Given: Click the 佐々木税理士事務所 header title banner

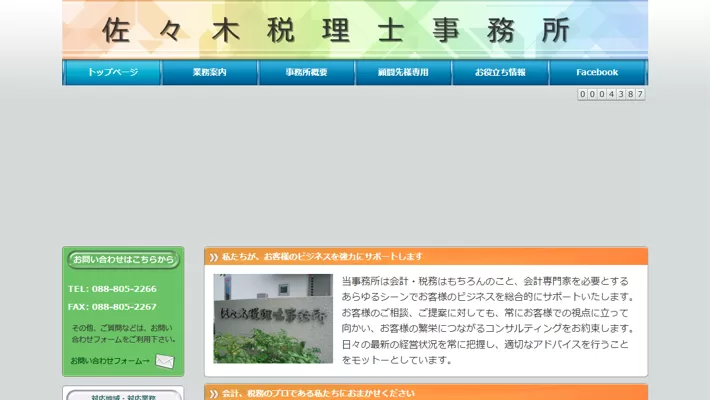Looking at the screenshot, I should 336,30.
